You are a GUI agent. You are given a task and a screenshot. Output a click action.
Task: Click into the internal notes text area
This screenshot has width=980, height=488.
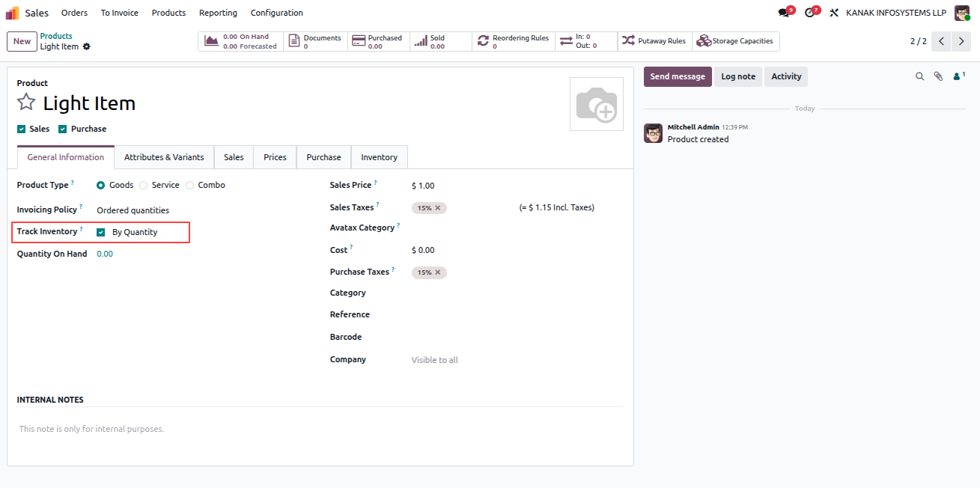point(320,430)
